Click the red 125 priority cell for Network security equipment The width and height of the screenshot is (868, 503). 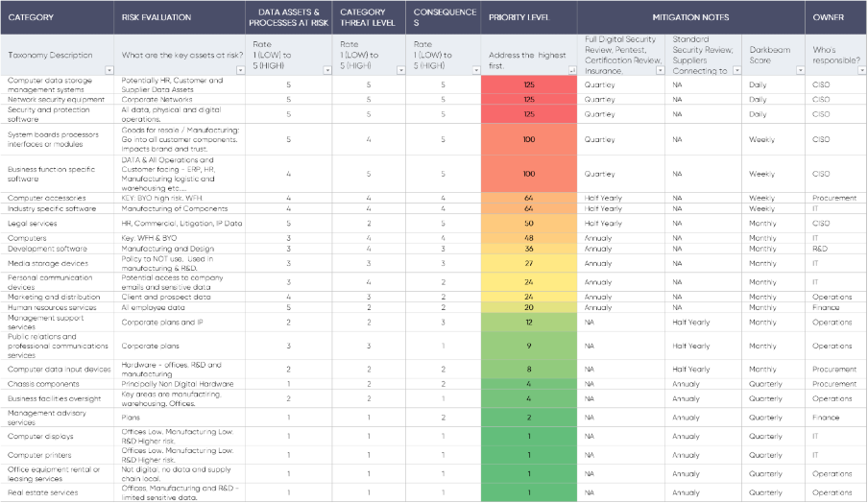point(529,99)
